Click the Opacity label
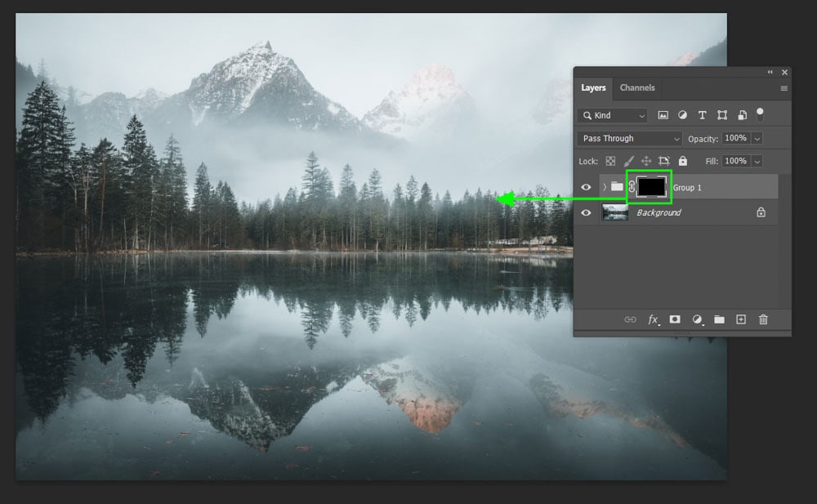Screen dimensions: 817x504 tap(703, 139)
